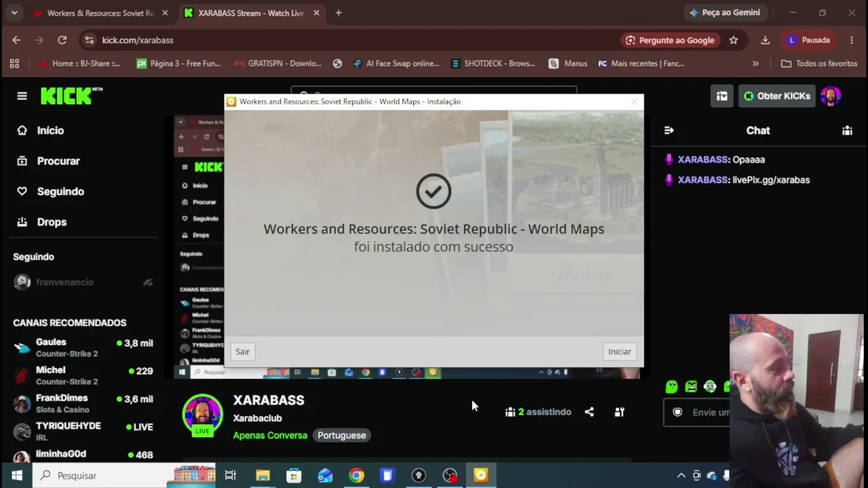Open the Kick hamburger menu
Viewport: 868px width, 488px height.
point(22,96)
